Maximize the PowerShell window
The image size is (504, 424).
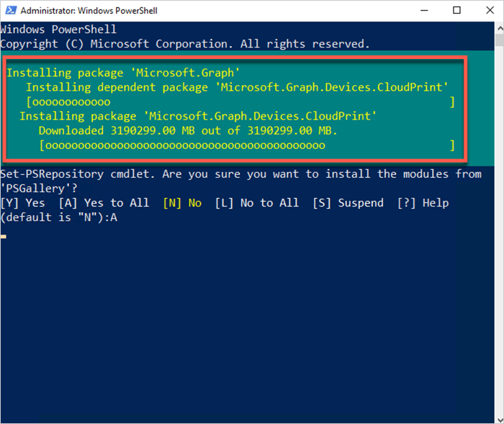click(456, 10)
